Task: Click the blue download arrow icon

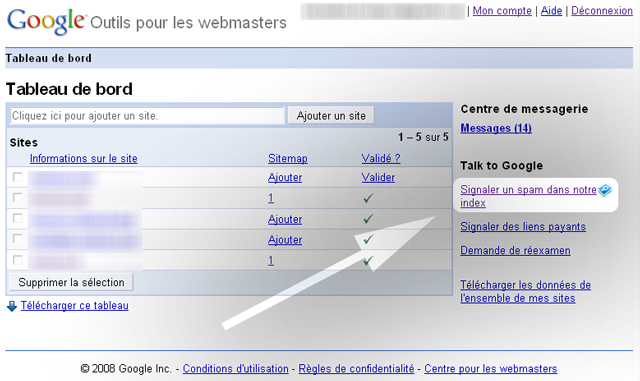Action: tap(12, 306)
